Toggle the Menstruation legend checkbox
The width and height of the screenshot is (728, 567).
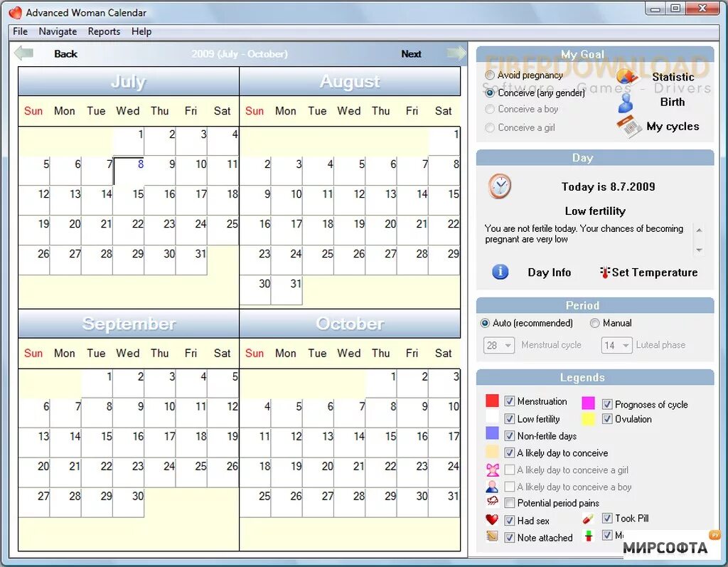[x=509, y=401]
